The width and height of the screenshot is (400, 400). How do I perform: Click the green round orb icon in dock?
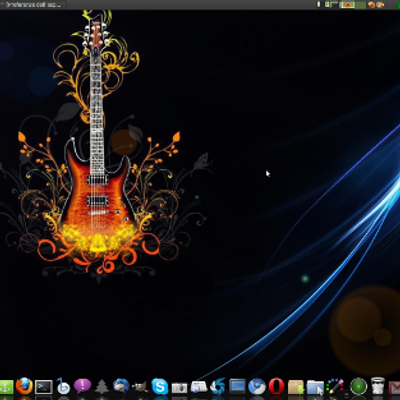click(x=359, y=387)
